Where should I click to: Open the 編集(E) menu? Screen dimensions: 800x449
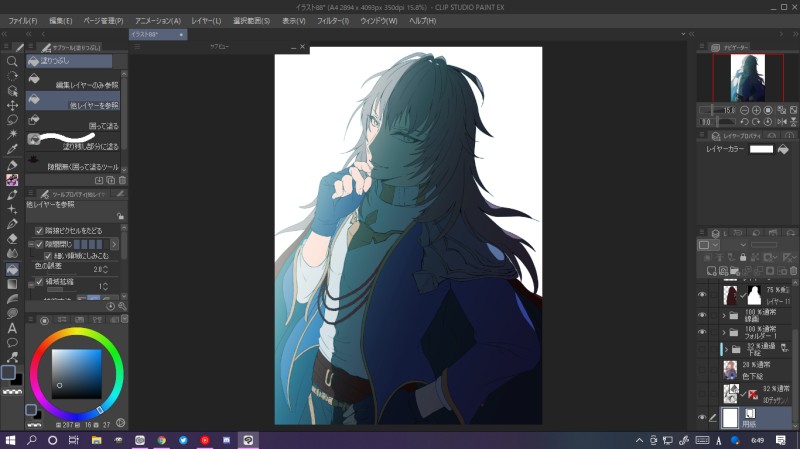pos(61,21)
